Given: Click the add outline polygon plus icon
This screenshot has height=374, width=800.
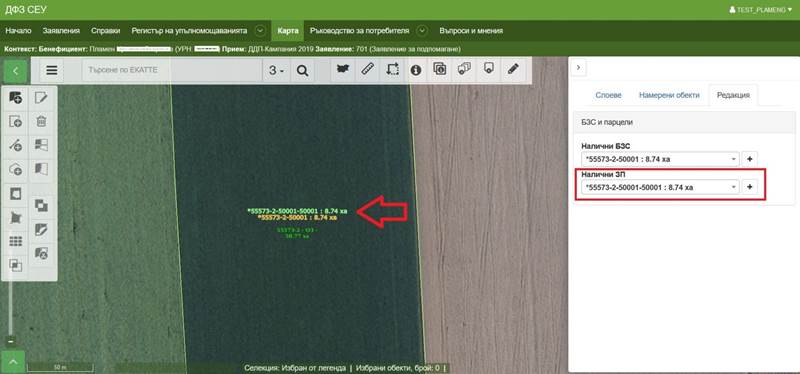Looking at the screenshot, I should [x=16, y=169].
